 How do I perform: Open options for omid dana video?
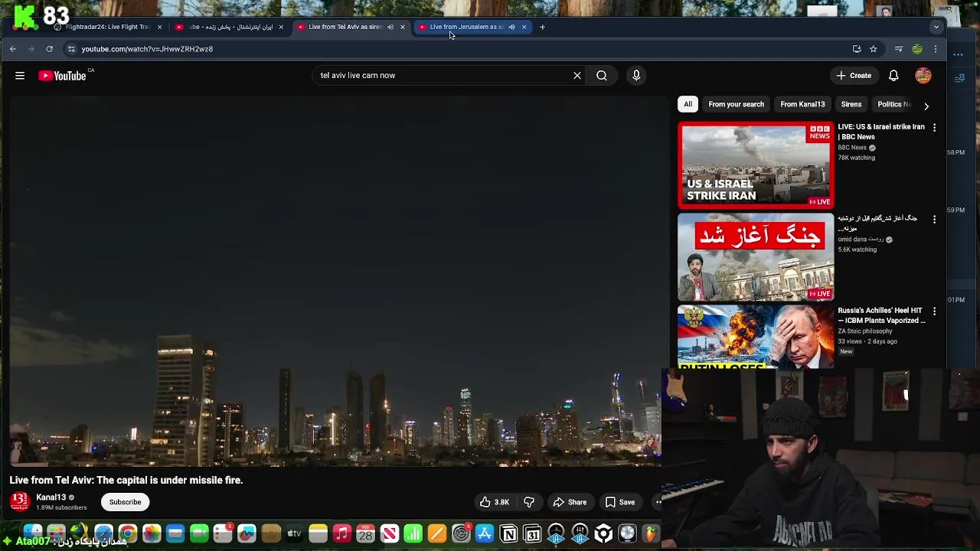pyautogui.click(x=934, y=219)
